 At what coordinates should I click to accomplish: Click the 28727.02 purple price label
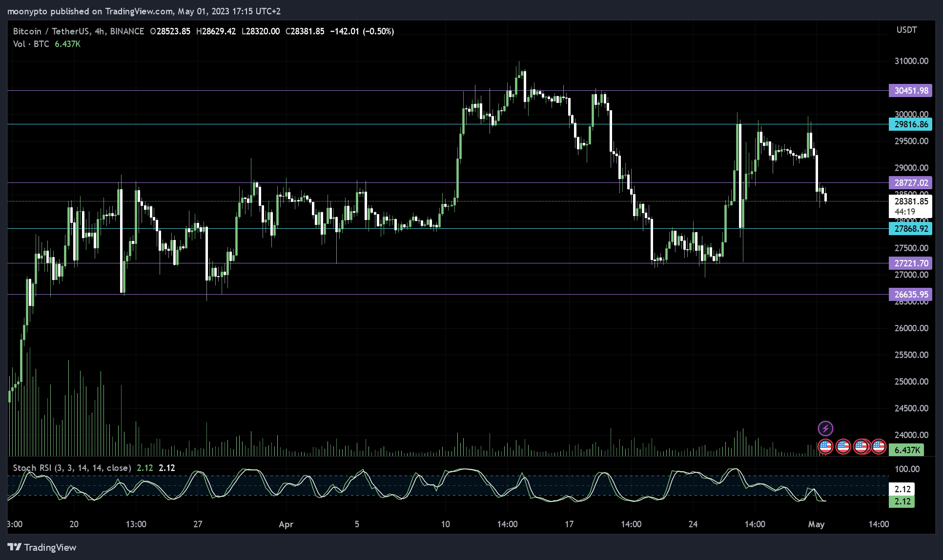point(910,183)
